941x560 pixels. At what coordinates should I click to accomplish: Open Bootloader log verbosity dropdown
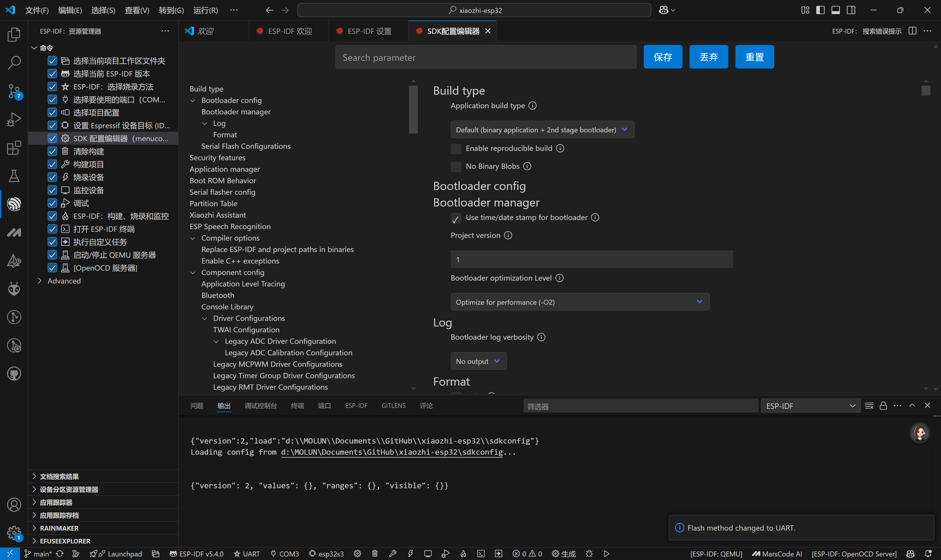[478, 361]
